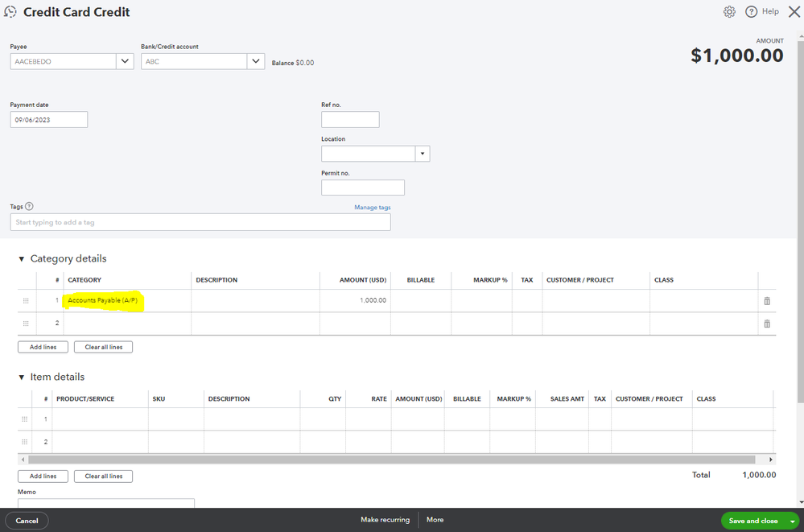Delete category line 1 with trash icon
Screen dimensions: 804x532
[x=767, y=301]
